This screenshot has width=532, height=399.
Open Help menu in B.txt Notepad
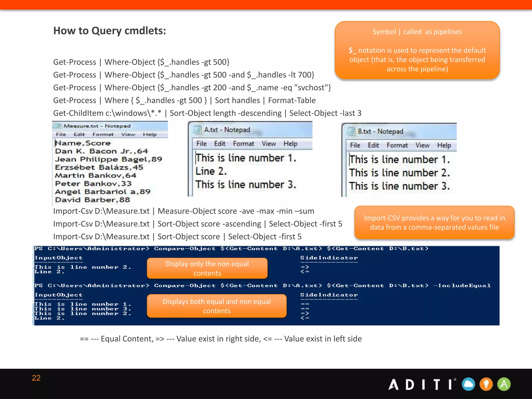444,145
